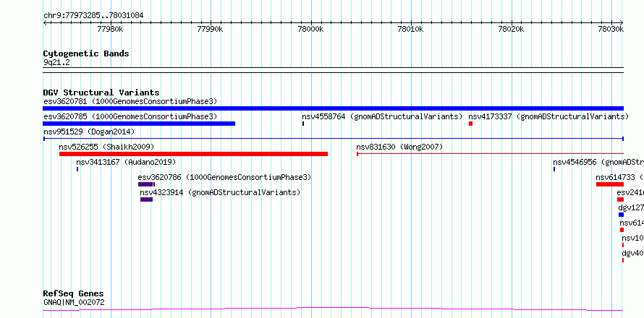This screenshot has height=318, width=644.
Task: Select the red nsv614733 variant bar
Action: click(610, 184)
